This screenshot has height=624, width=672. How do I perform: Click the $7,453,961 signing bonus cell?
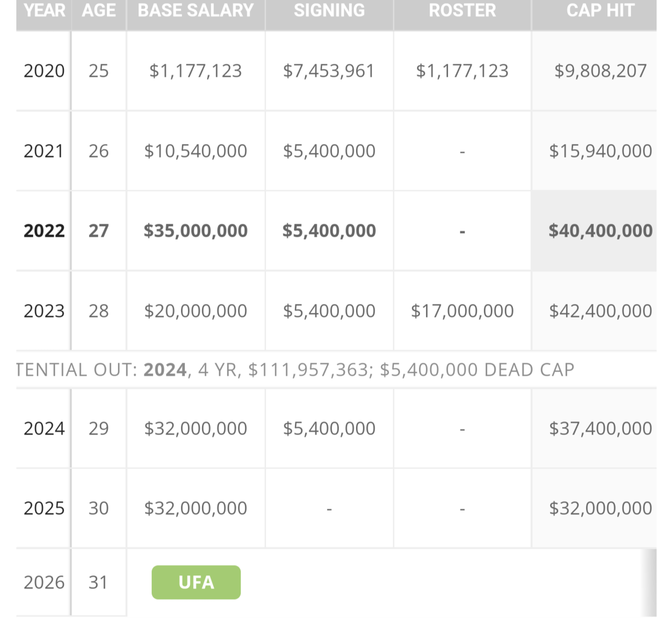(329, 71)
